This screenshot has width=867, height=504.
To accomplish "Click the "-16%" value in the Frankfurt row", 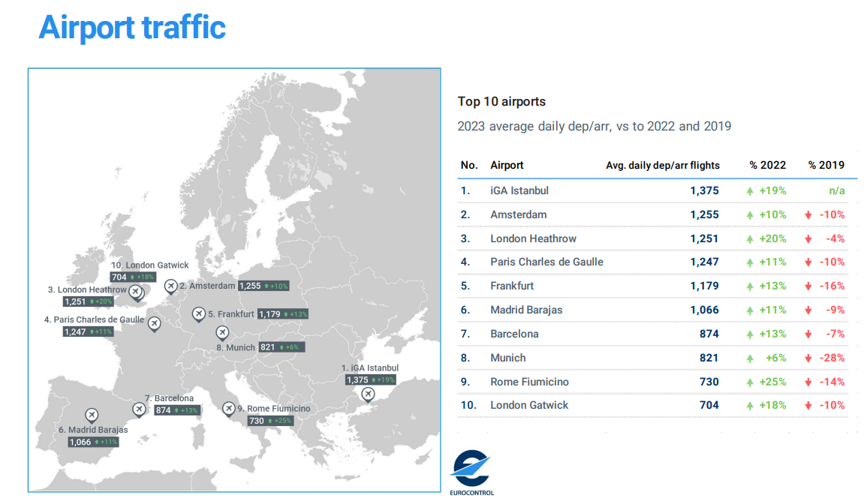I will (832, 286).
